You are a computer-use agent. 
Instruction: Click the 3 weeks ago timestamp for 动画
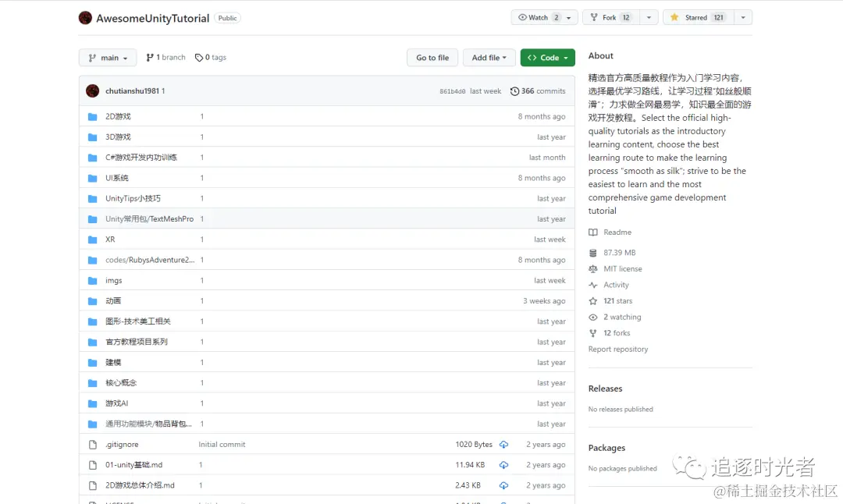tap(544, 301)
